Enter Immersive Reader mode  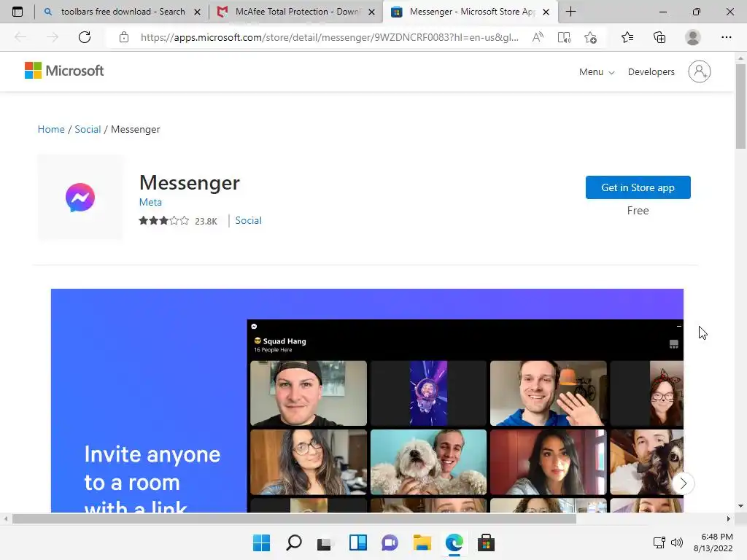(564, 37)
